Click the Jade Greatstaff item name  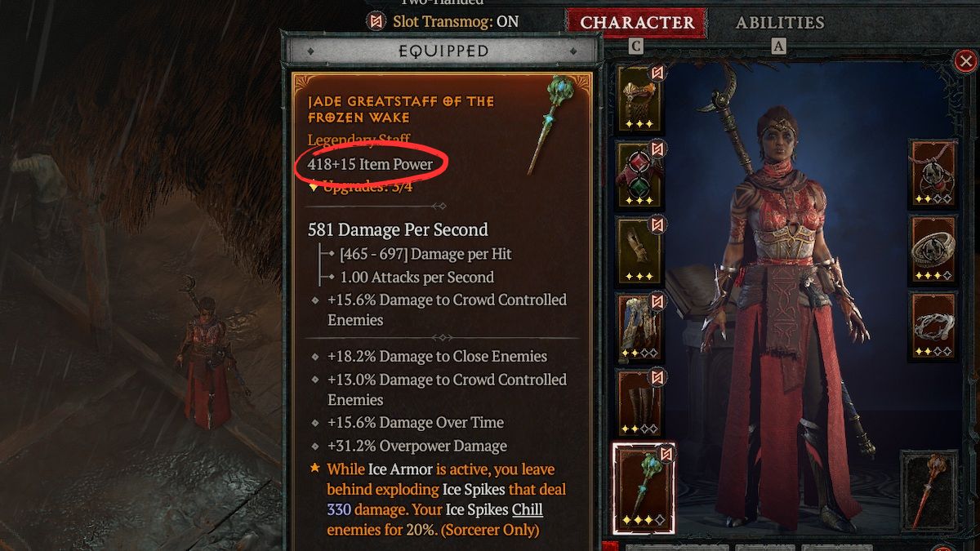point(401,109)
